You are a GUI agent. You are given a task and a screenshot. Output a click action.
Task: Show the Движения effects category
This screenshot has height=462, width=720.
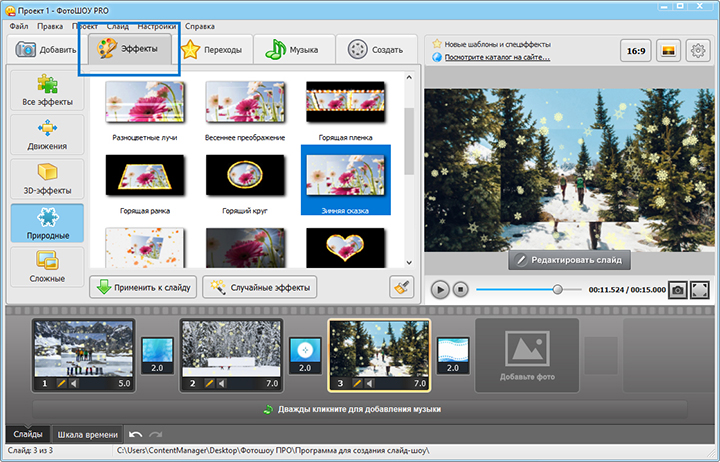click(47, 135)
